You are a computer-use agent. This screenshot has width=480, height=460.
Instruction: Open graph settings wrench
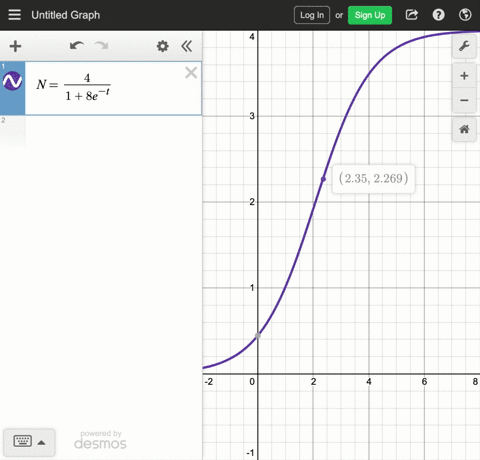click(464, 46)
